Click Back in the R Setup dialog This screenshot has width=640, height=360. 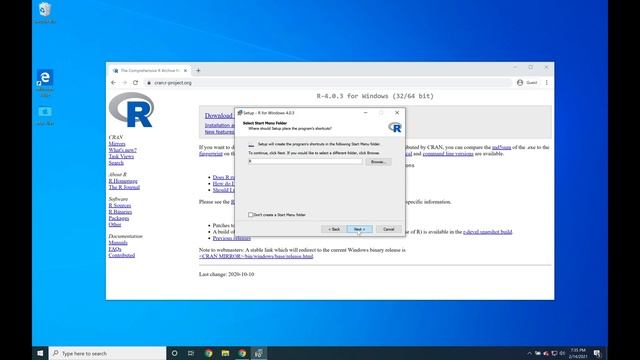(x=334, y=229)
